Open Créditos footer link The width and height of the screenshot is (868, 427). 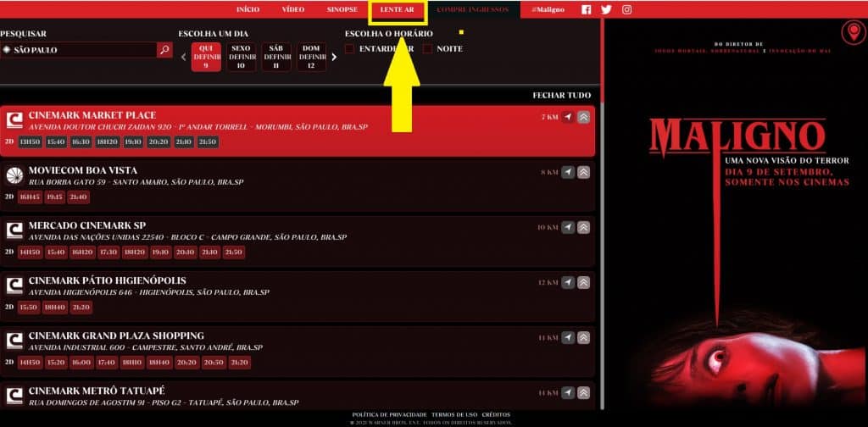pos(496,415)
